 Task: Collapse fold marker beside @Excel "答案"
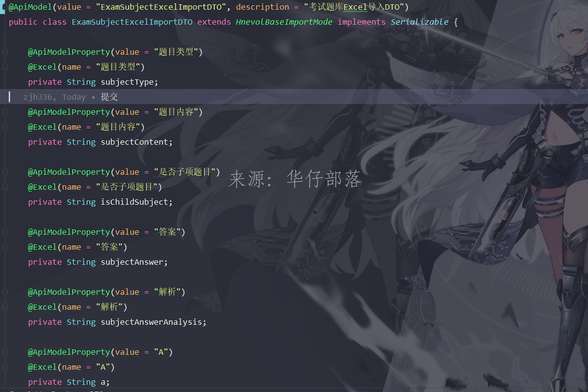pyautogui.click(x=5, y=247)
